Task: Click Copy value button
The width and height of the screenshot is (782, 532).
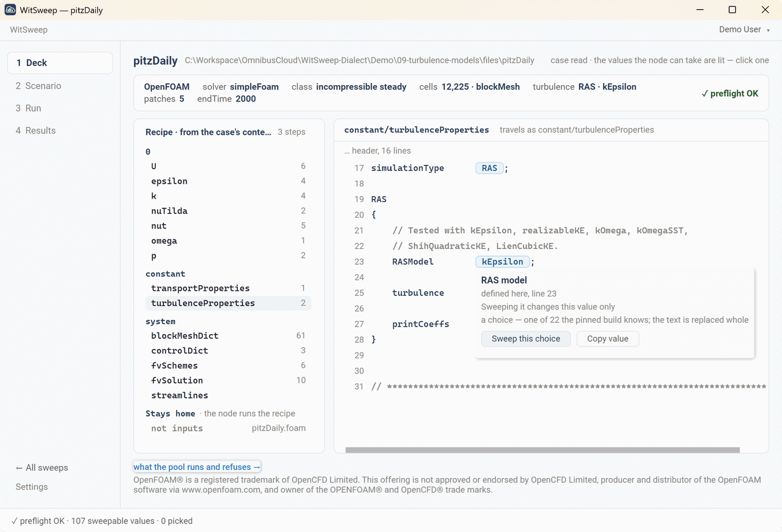Action: 608,338
